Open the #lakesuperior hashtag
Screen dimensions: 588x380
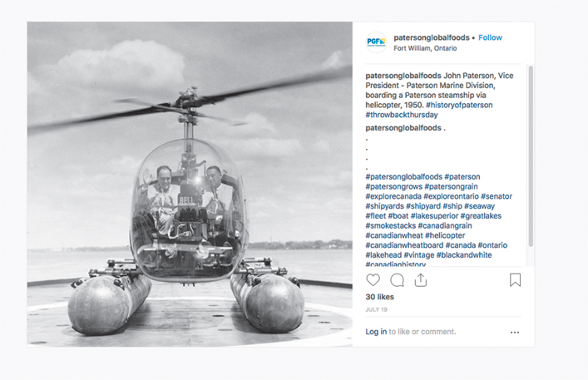coord(435,216)
